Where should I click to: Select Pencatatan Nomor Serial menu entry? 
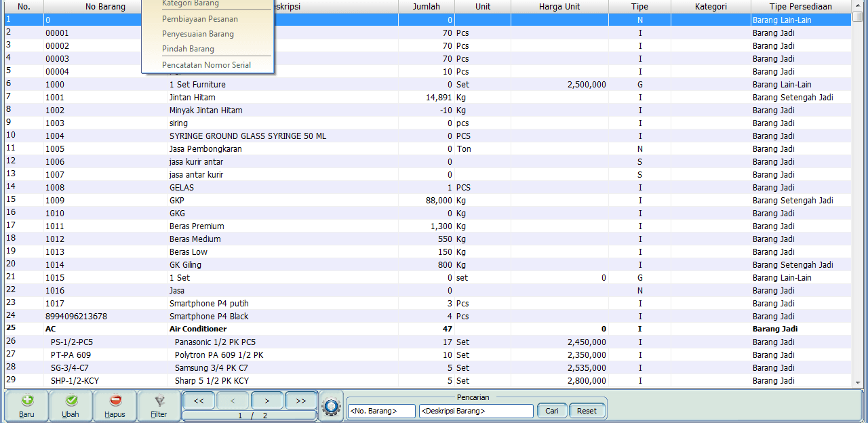(x=206, y=65)
